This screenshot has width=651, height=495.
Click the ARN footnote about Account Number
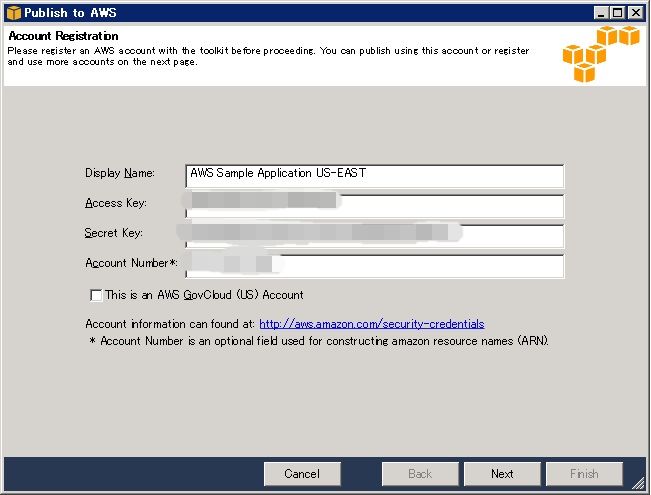[x=319, y=341]
